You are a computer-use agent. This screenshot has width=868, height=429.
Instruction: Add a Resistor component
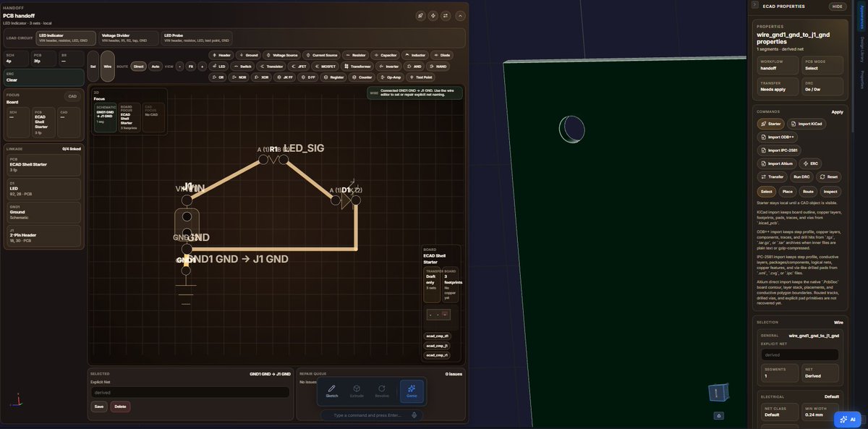tap(356, 55)
